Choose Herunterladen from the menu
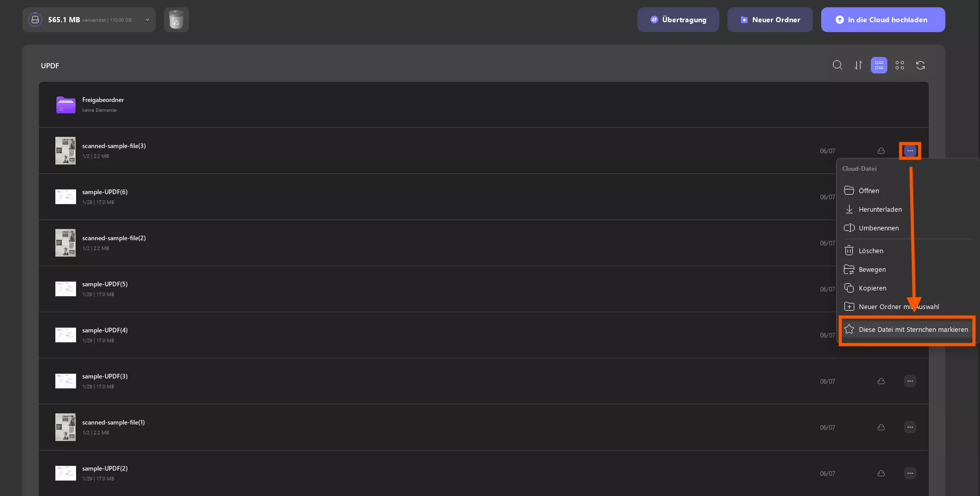Viewport: 980px width, 496px height. pos(880,209)
